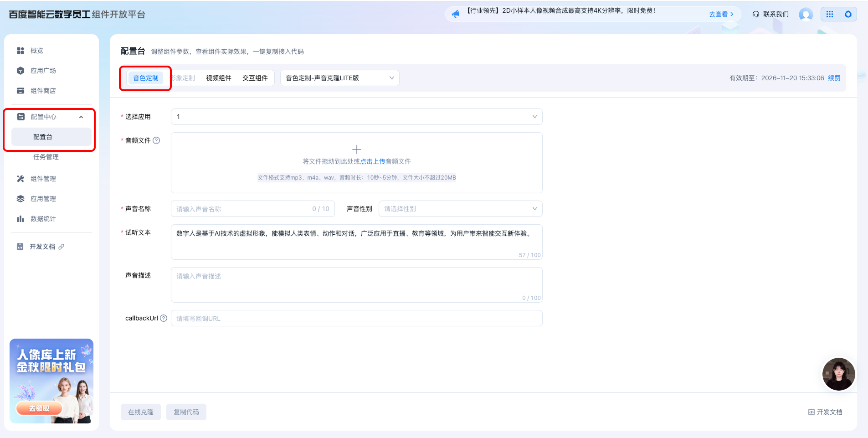This screenshot has height=438, width=868.
Task: Click the 组件商店 store icon
Action: (x=21, y=91)
